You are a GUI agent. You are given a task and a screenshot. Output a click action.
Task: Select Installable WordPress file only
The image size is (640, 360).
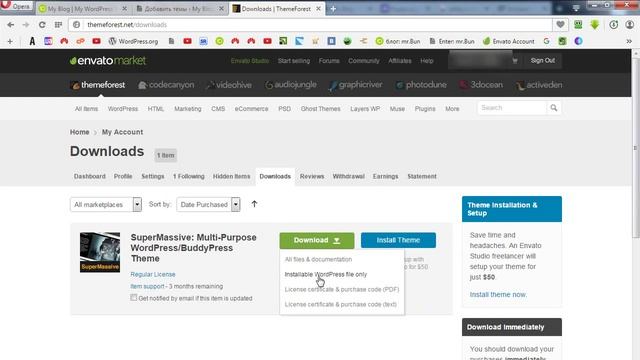tap(326, 275)
